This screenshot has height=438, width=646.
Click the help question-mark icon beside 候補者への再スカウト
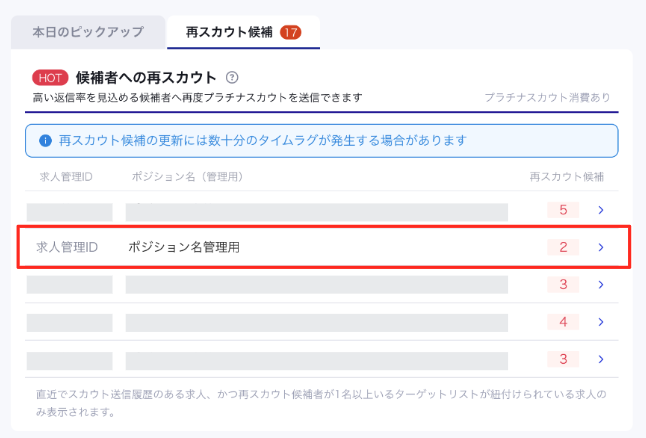point(232,77)
